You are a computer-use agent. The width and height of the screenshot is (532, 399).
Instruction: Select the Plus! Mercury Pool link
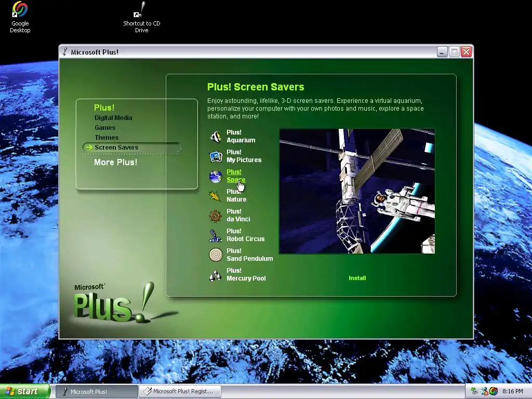coord(246,274)
